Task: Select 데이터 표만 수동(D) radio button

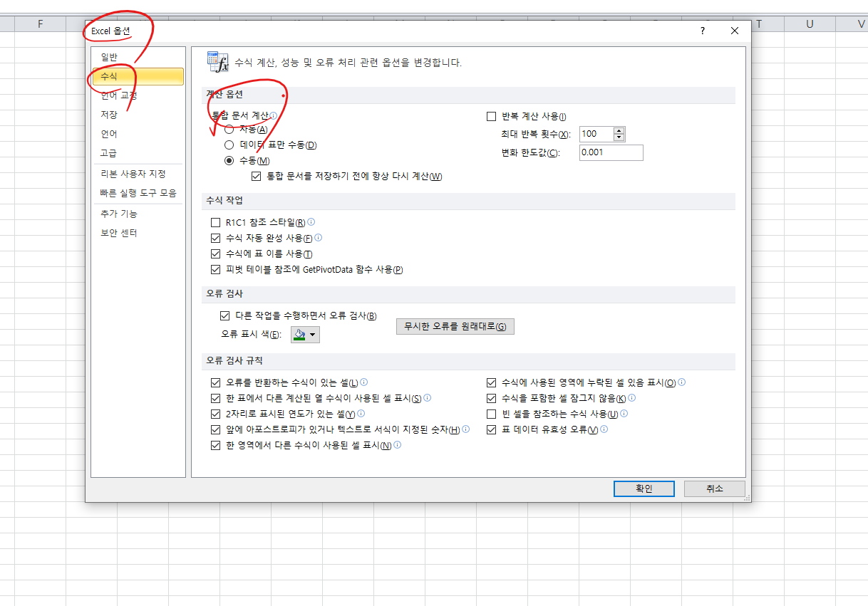Action: pyautogui.click(x=229, y=145)
